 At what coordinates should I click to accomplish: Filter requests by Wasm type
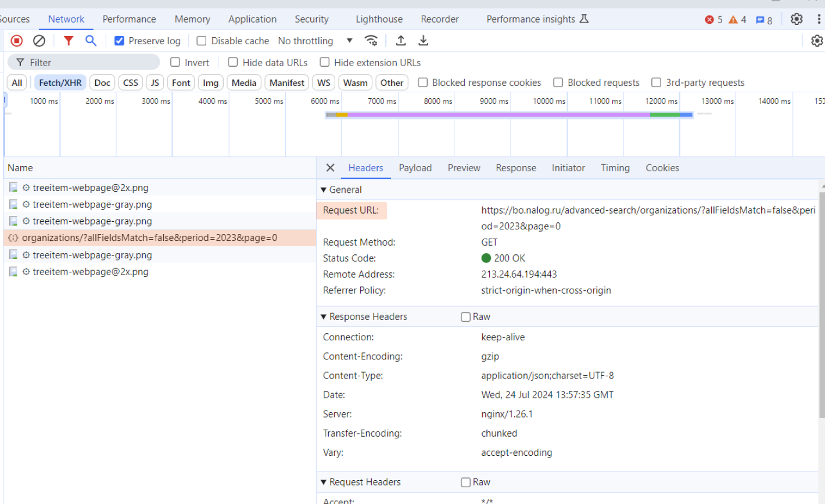356,82
